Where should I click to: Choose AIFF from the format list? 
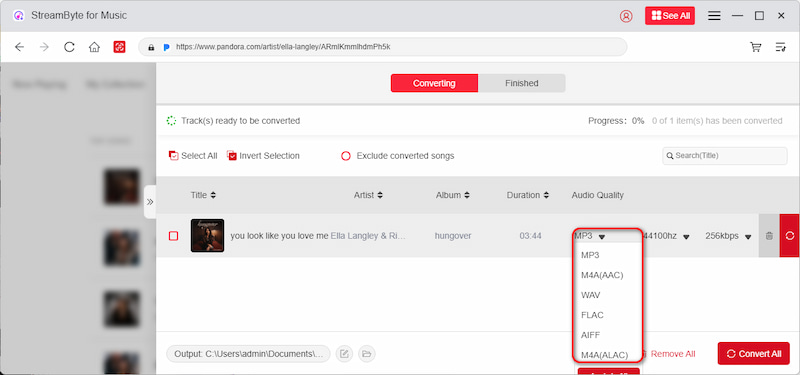591,335
